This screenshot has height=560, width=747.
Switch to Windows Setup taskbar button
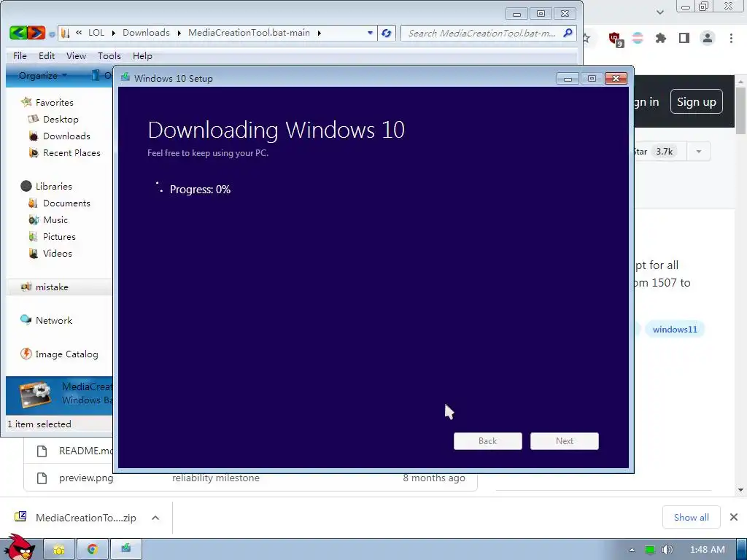point(125,550)
